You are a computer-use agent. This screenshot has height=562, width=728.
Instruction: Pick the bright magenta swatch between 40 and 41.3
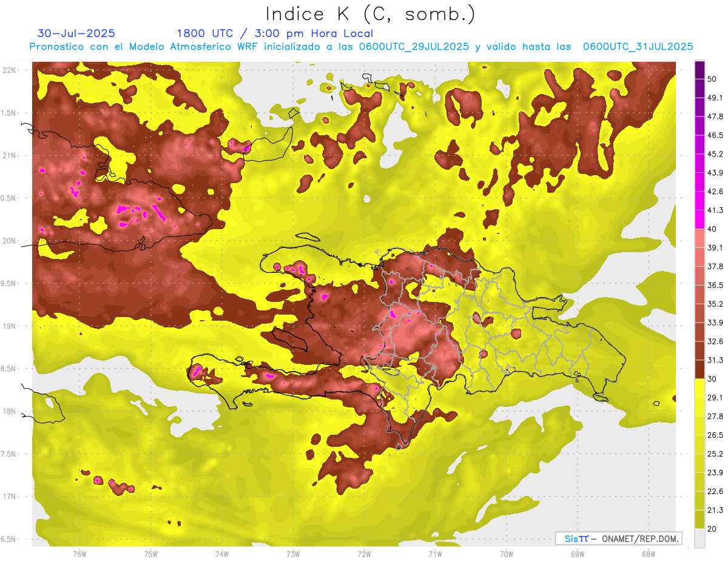pyautogui.click(x=699, y=220)
